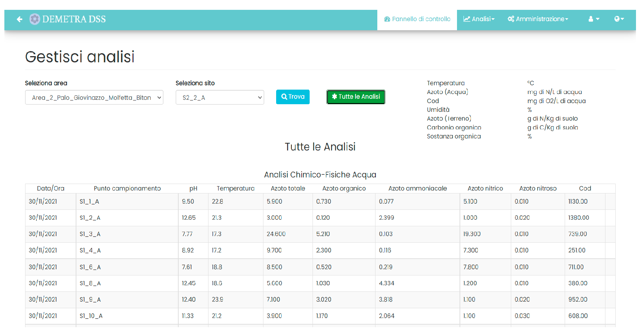Click the green Tutte le Analisi button
This screenshot has height=333, width=644.
(355, 97)
